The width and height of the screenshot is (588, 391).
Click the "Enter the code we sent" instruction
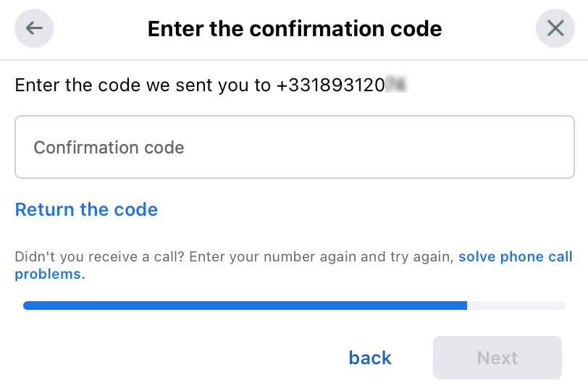(142, 85)
